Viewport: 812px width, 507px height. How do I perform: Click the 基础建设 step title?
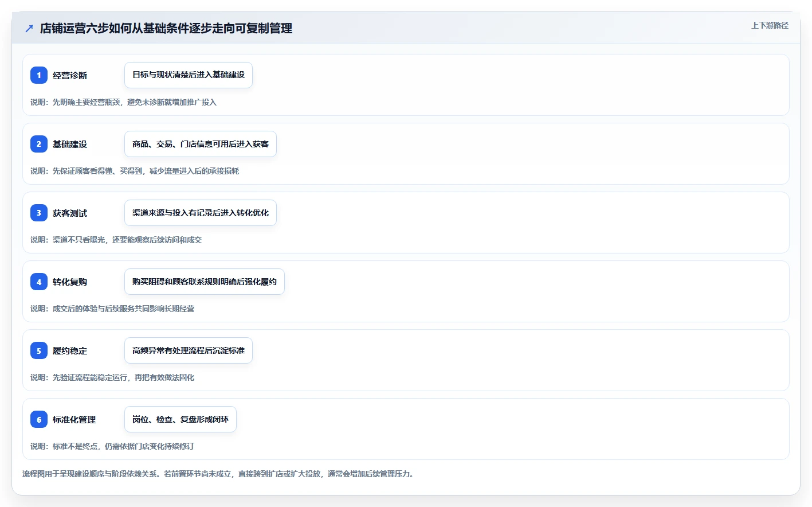70,144
